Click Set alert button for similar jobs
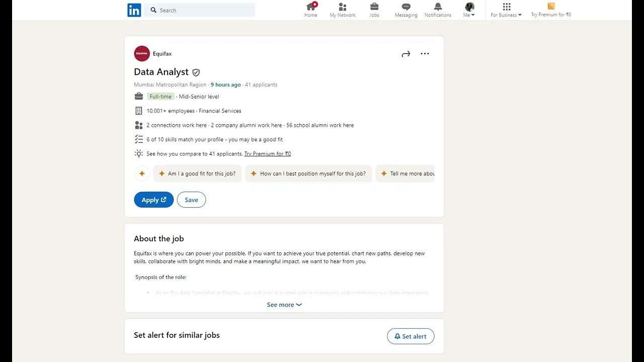 click(x=411, y=336)
